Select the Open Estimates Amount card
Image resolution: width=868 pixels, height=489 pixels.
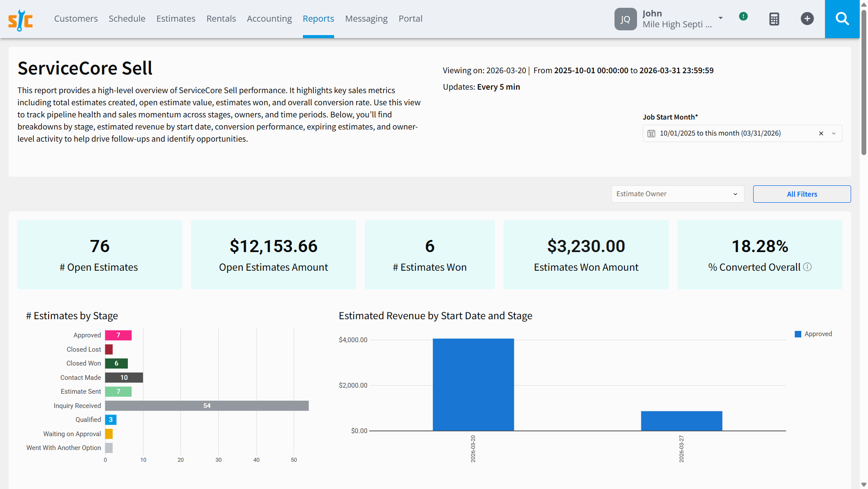click(273, 255)
